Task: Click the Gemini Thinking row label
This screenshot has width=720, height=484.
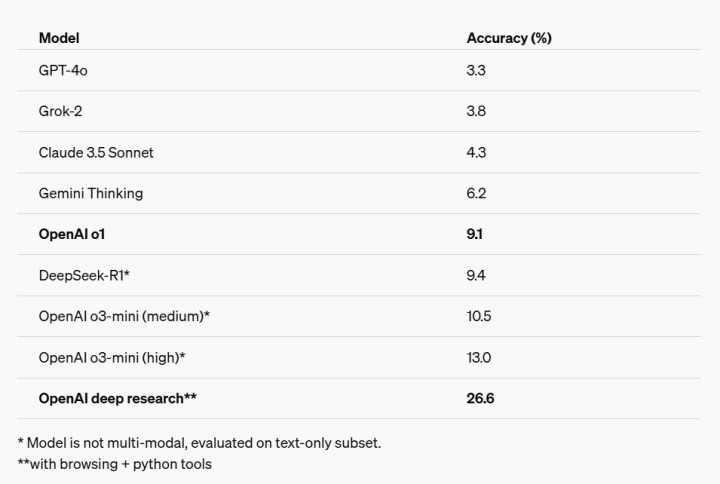Action: (90, 193)
